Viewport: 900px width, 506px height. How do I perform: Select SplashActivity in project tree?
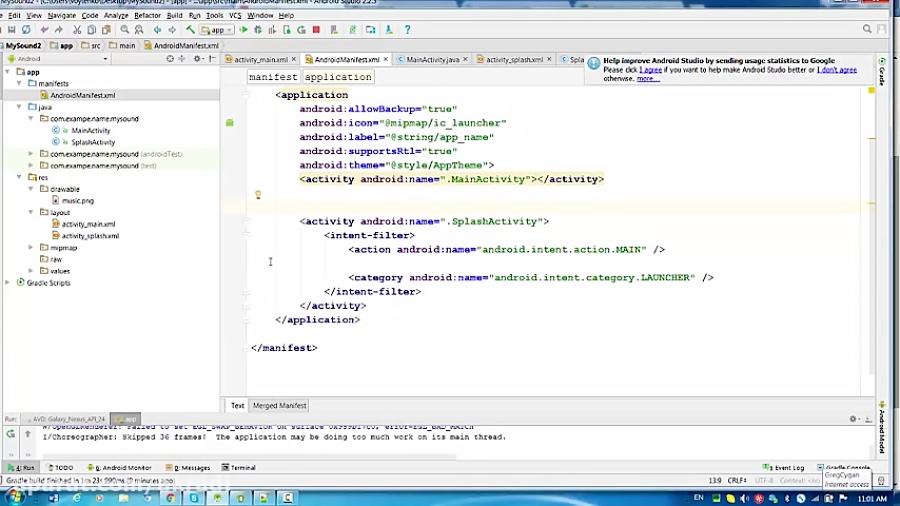point(93,142)
